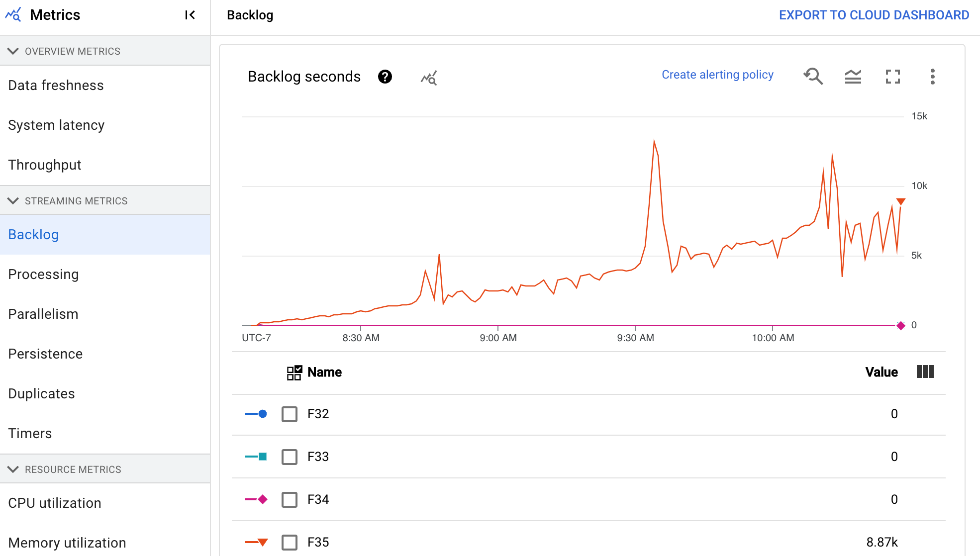Toggle checkbox next to F32 row
Image resolution: width=980 pixels, height=556 pixels.
click(x=289, y=413)
